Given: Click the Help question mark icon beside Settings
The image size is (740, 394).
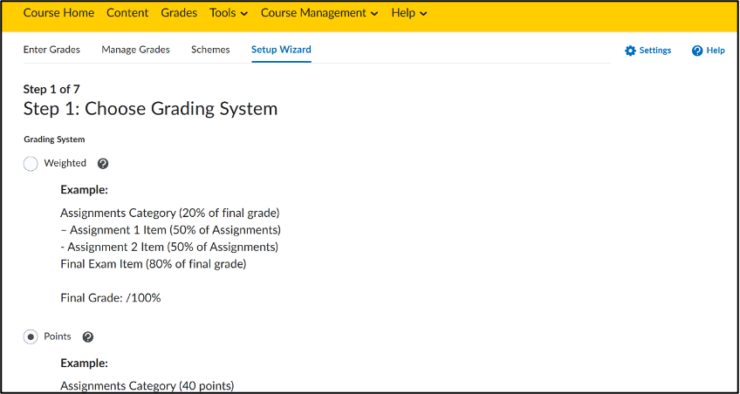Looking at the screenshot, I should (697, 50).
